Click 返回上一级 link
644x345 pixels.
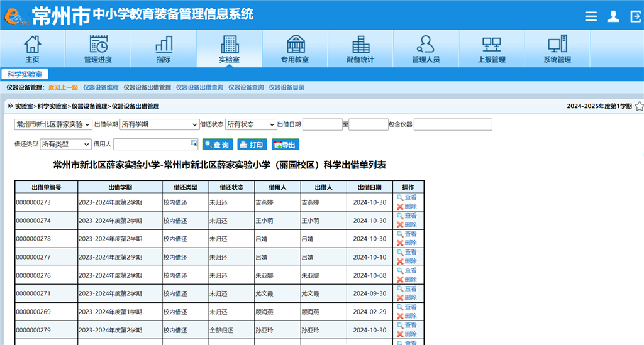(63, 88)
